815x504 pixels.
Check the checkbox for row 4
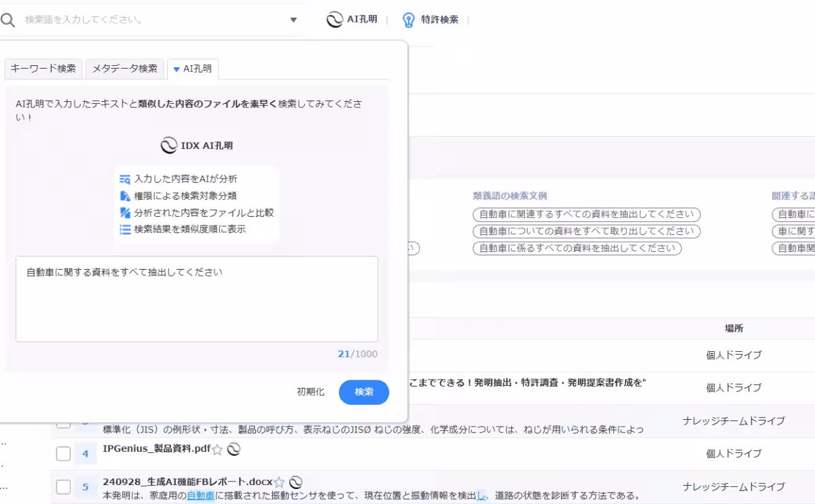click(63, 453)
